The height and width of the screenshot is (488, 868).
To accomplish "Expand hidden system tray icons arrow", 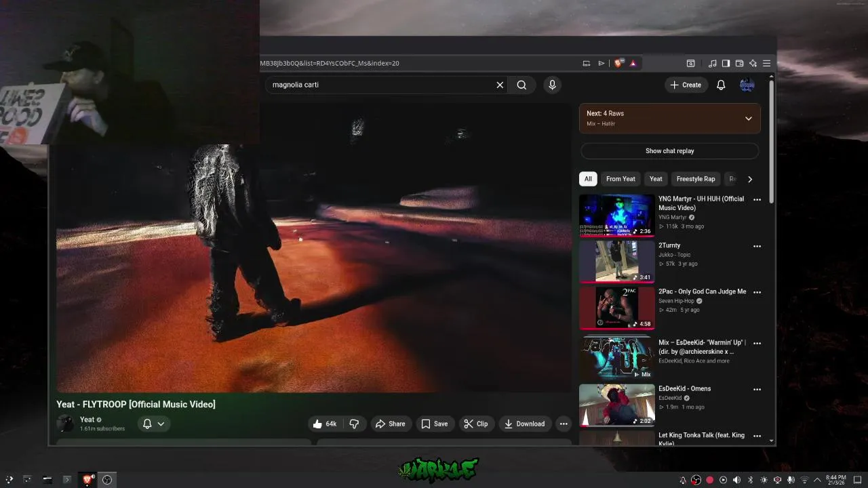I will (817, 480).
